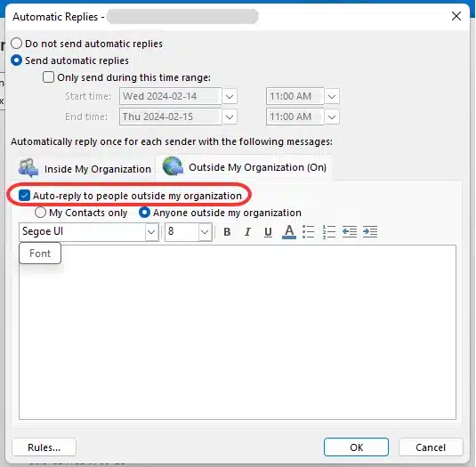Expand the font size dropdown
The height and width of the screenshot is (467, 476).
pyautogui.click(x=205, y=232)
